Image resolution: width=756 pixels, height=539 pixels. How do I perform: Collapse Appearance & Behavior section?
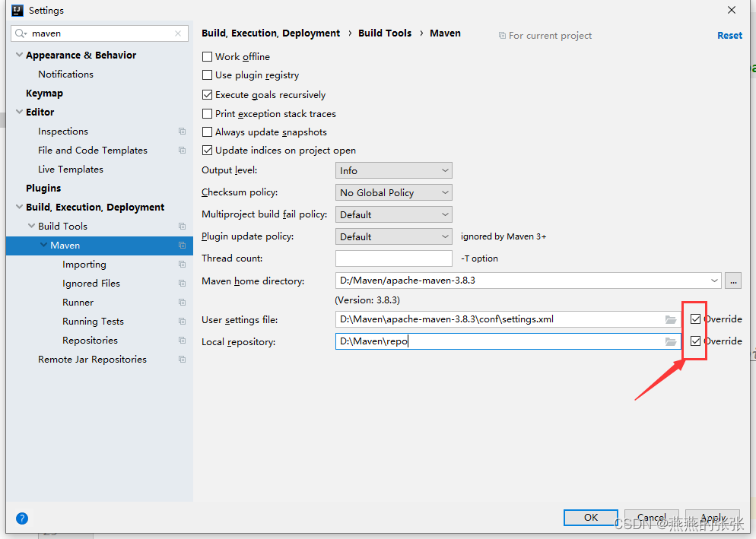[19, 55]
